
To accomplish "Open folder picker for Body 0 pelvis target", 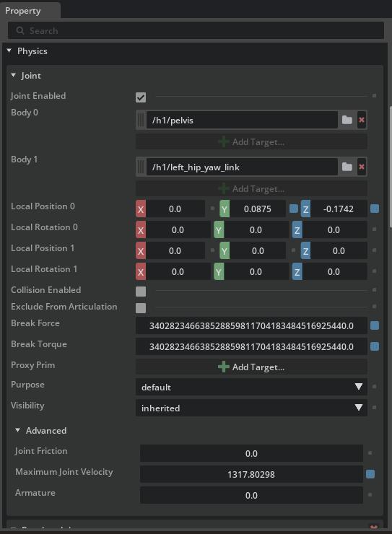I will [x=347, y=120].
